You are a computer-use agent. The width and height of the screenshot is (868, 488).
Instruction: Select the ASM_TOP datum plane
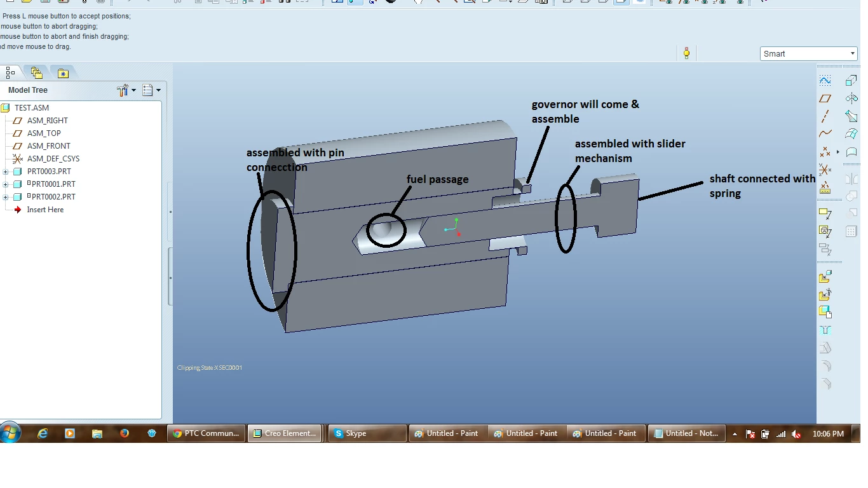tap(44, 133)
